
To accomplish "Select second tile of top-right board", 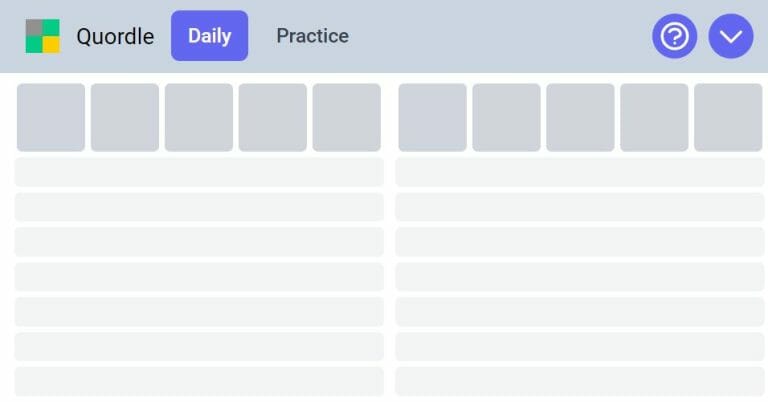I will tap(506, 118).
